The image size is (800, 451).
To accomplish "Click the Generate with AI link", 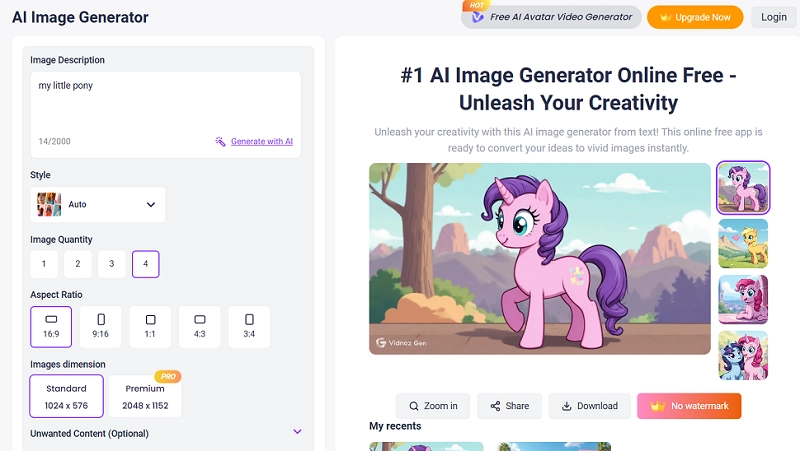I will (x=262, y=141).
